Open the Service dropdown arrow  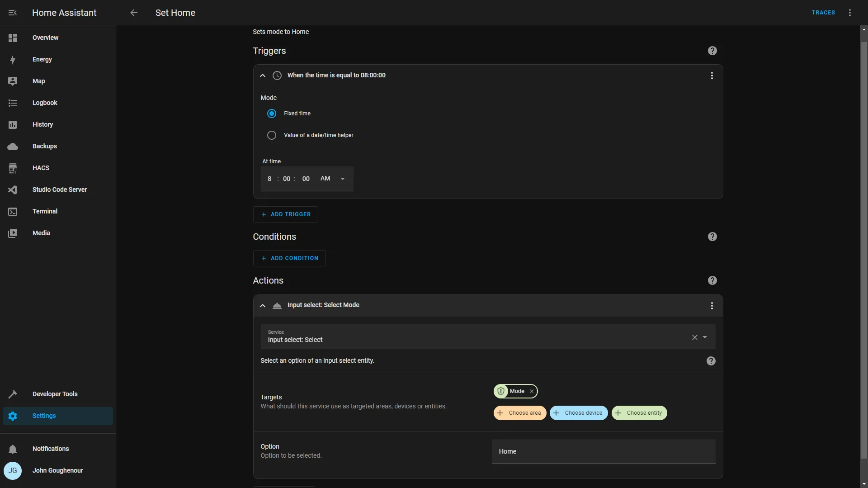(x=705, y=337)
